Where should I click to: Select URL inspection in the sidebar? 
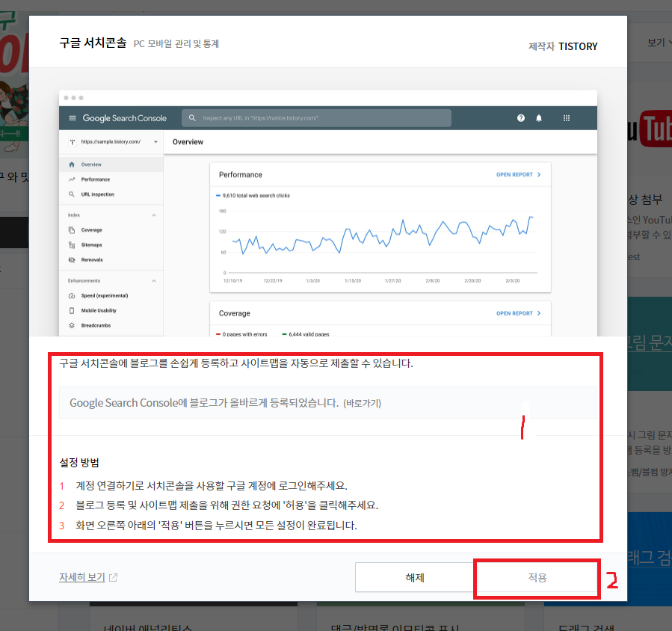111,194
